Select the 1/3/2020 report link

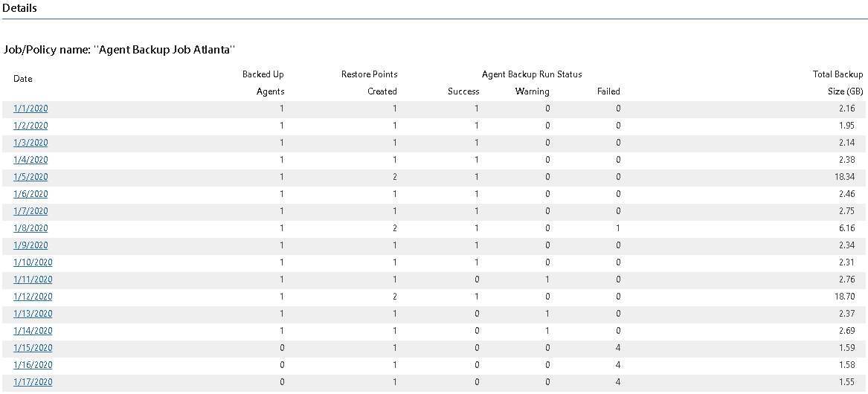pos(30,143)
